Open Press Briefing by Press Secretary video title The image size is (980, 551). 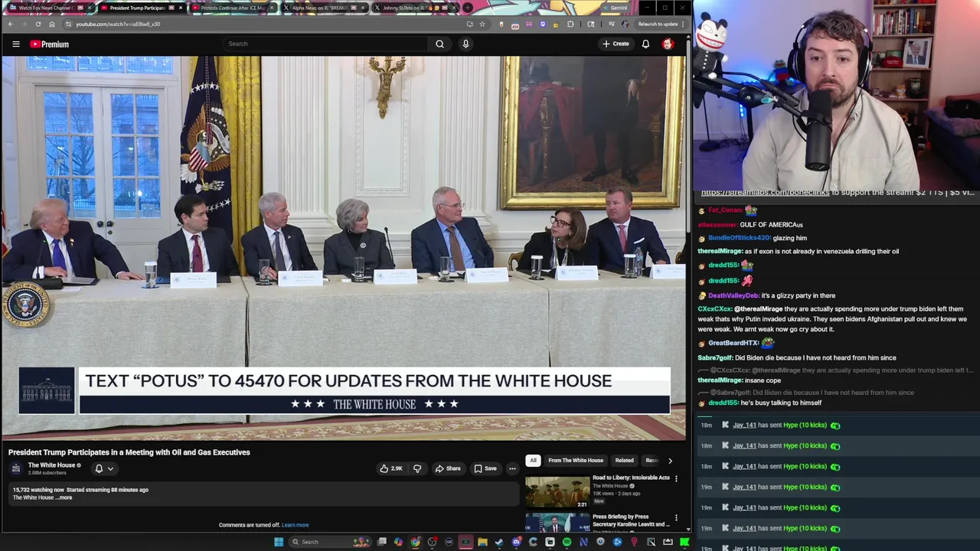point(631,520)
